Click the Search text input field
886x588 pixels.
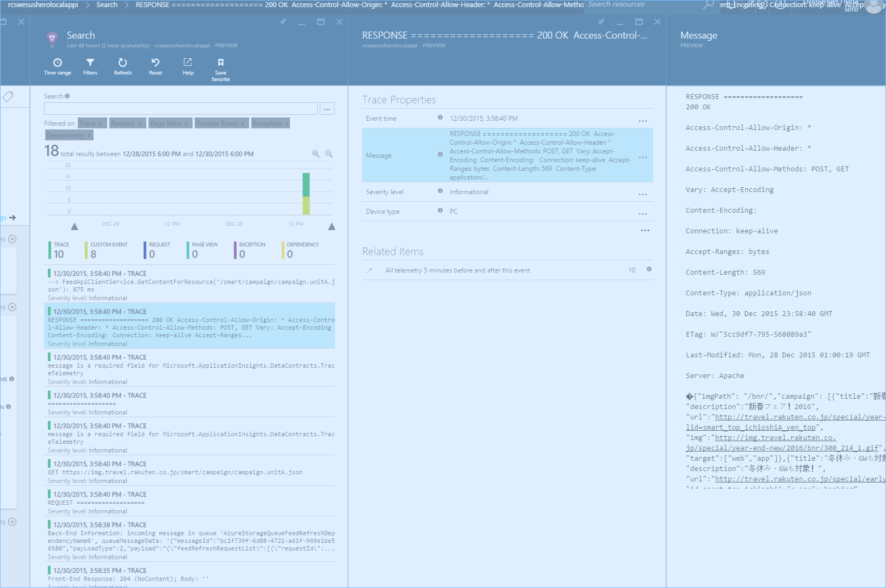click(181, 109)
